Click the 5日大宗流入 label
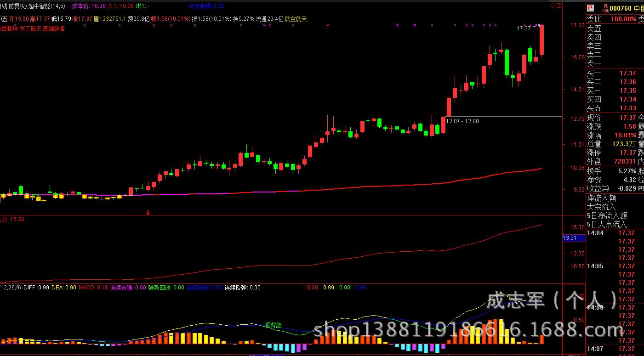Screen dimensions: 644x356 pyautogui.click(x=607, y=224)
